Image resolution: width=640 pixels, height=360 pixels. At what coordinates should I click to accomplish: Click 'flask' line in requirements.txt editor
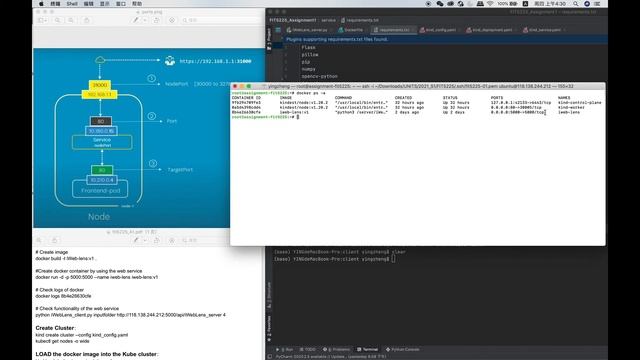click(x=308, y=47)
